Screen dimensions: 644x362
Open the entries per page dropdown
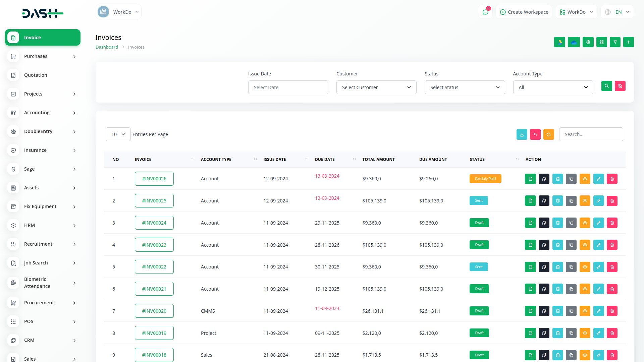(118, 134)
